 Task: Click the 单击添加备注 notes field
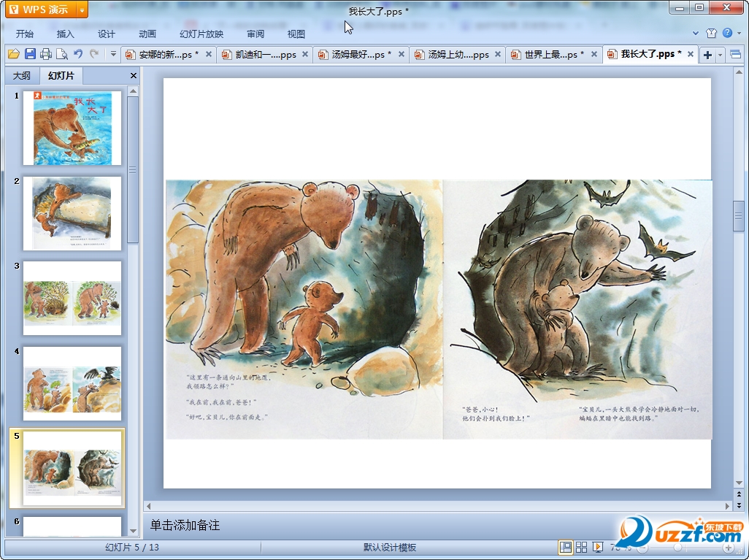[437, 525]
